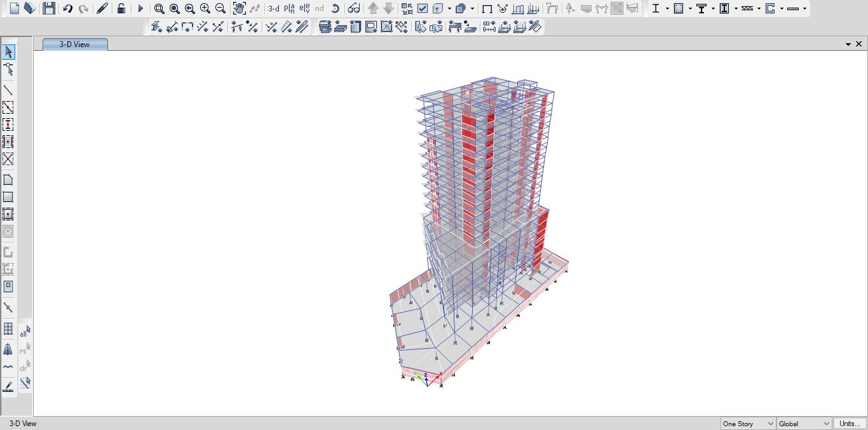This screenshot has width=868, height=430.
Task: Click Previous Selection 'PS' button
Action: 25,349
